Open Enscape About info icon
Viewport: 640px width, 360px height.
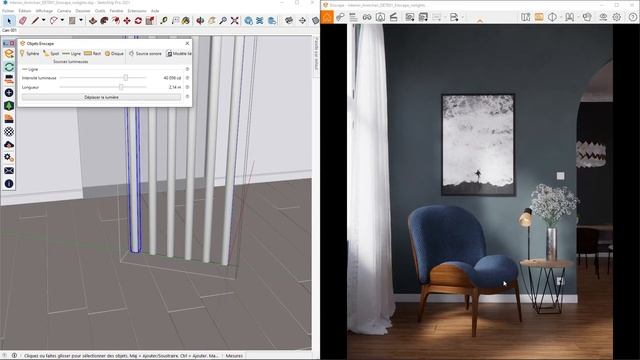[x=9, y=184]
